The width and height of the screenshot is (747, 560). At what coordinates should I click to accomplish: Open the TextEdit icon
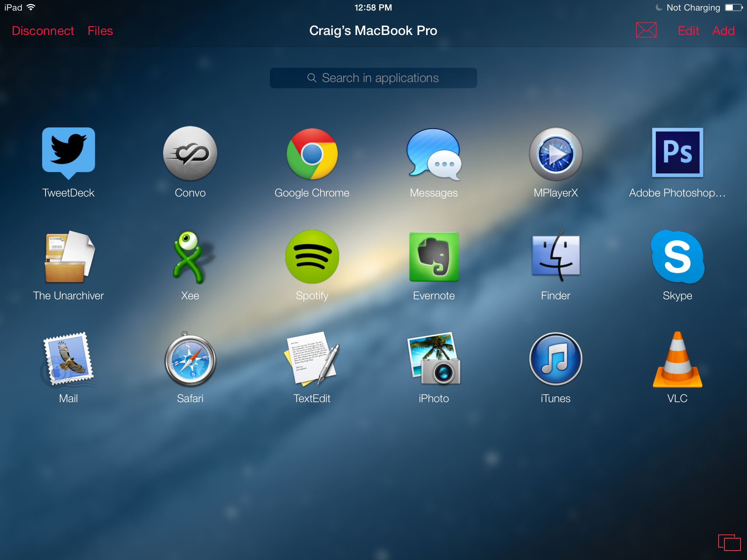tap(312, 359)
